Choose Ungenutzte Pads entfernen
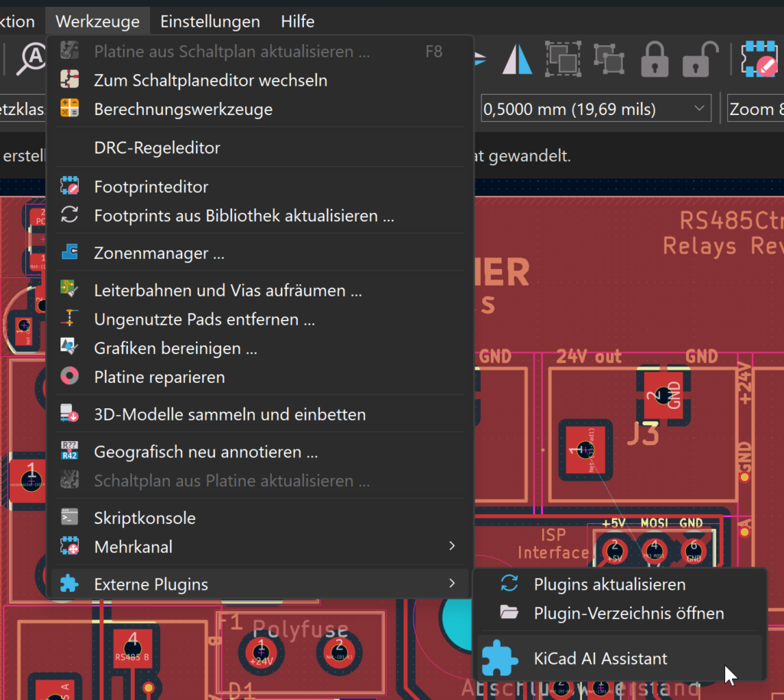 260,319
